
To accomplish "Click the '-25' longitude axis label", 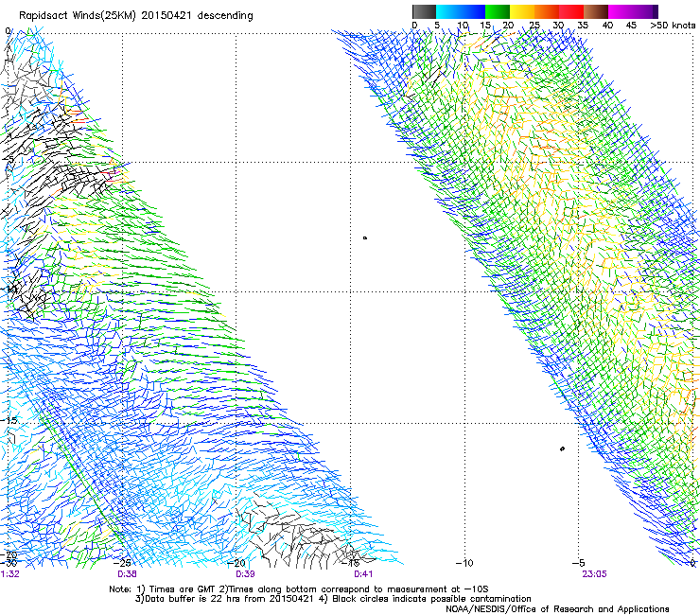I will (123, 563).
